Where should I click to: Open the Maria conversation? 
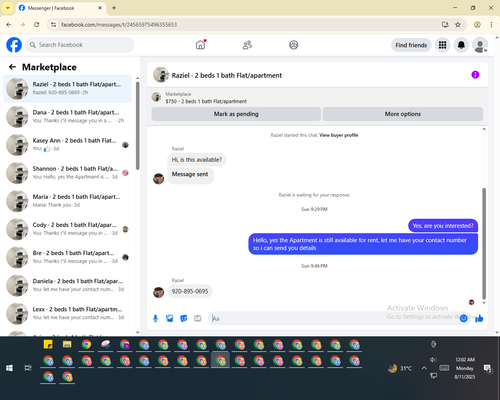click(x=67, y=201)
